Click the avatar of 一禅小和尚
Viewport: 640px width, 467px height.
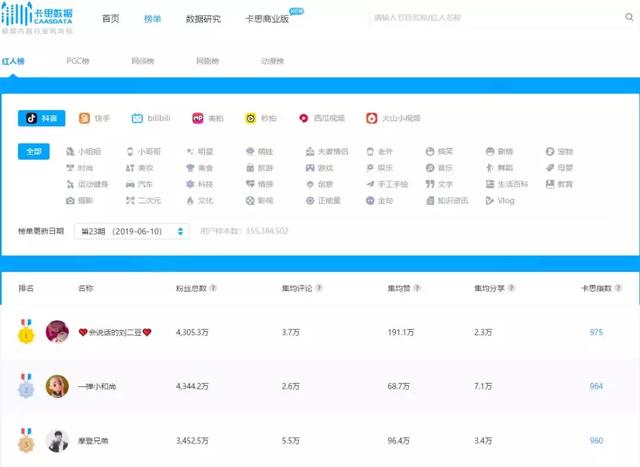coord(57,386)
